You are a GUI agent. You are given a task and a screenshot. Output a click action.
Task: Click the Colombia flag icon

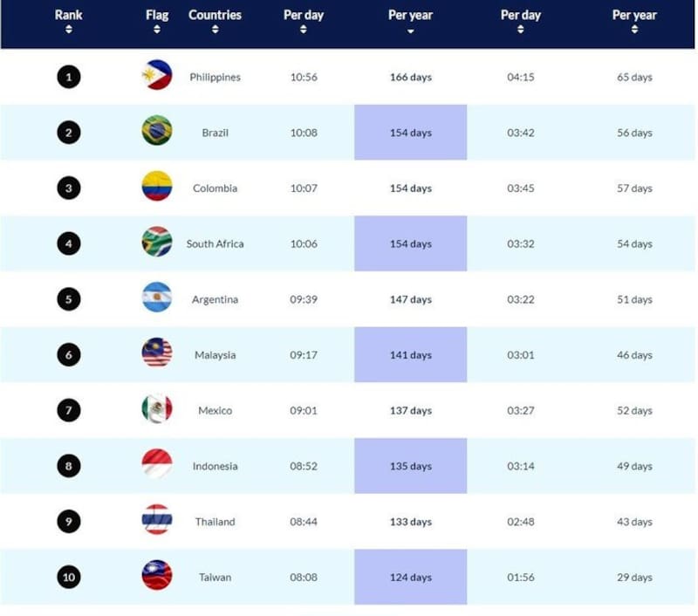point(157,187)
